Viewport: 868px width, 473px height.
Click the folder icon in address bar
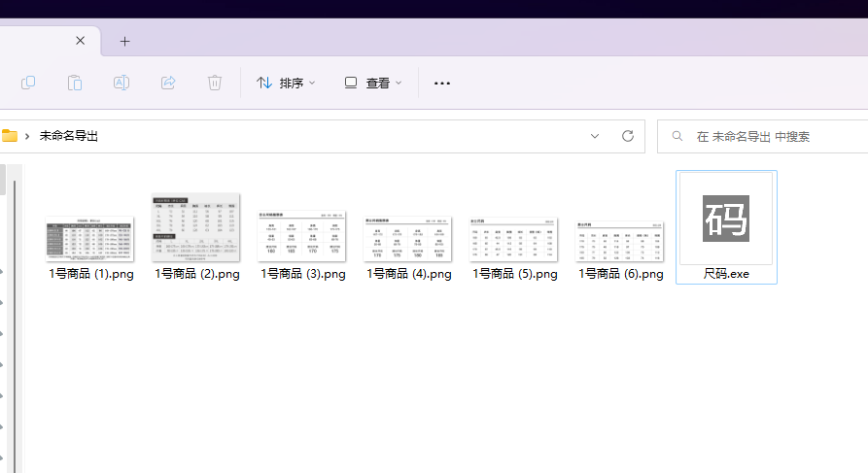[10, 137]
